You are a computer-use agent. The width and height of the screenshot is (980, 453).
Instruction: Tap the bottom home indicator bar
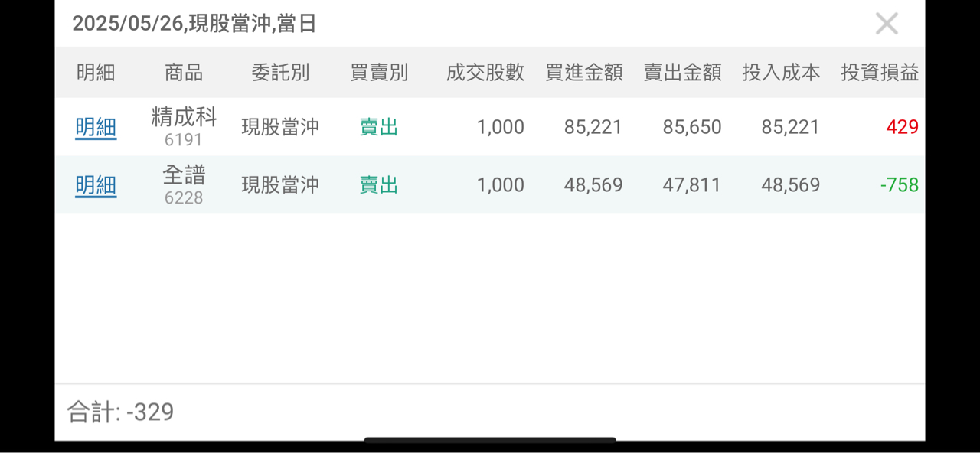click(x=490, y=440)
